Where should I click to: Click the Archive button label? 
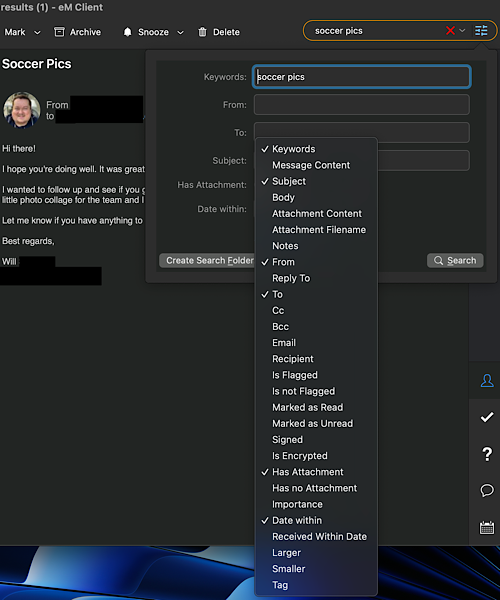pos(85,32)
